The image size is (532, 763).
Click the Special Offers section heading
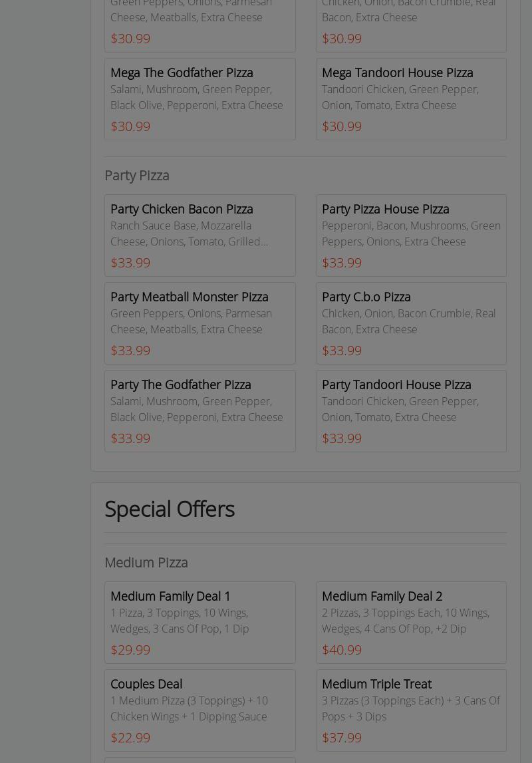click(170, 509)
